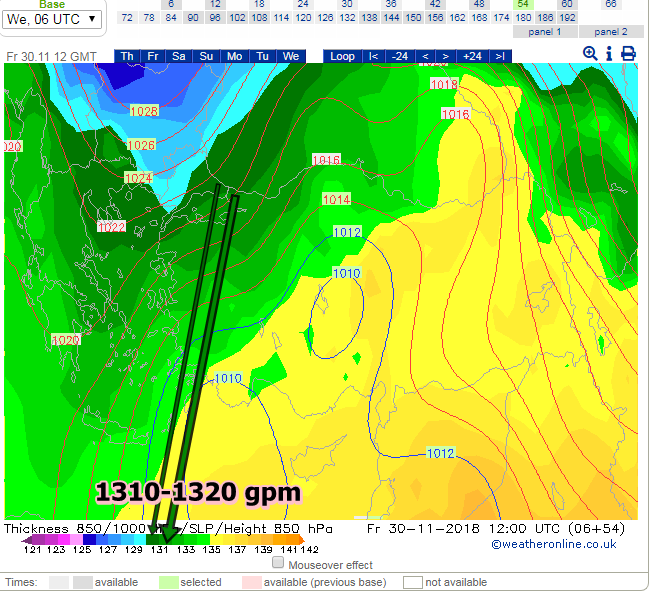
Task: Select forecast hour 174
Action: point(501,18)
